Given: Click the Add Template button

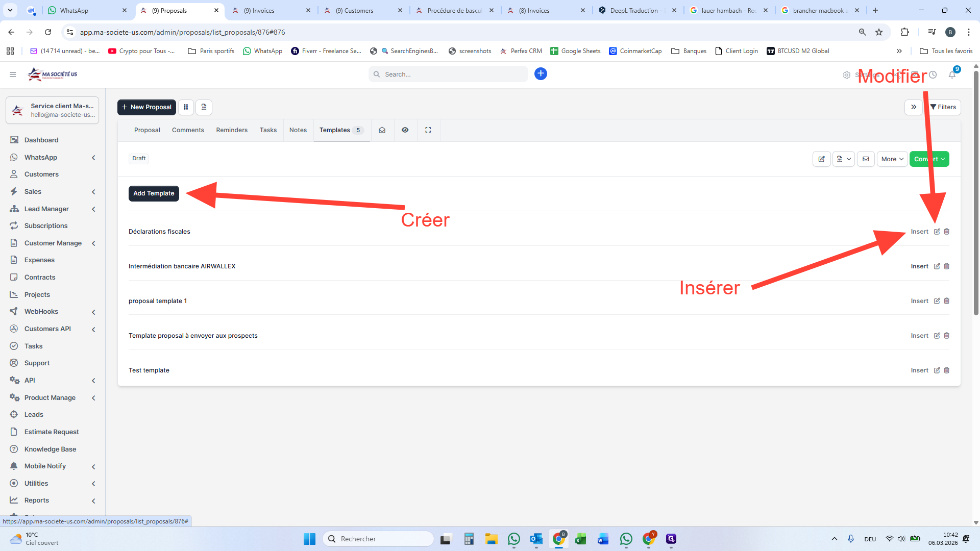Looking at the screenshot, I should point(154,193).
